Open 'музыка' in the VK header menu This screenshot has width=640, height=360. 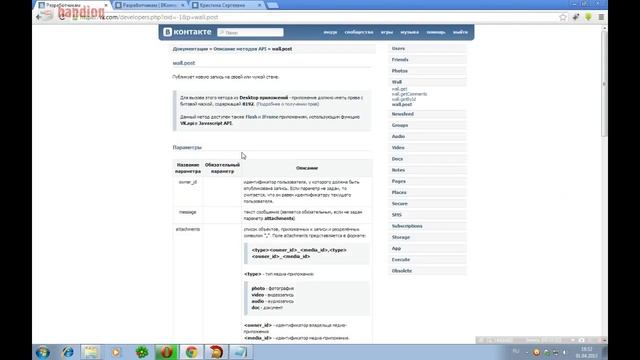point(409,32)
